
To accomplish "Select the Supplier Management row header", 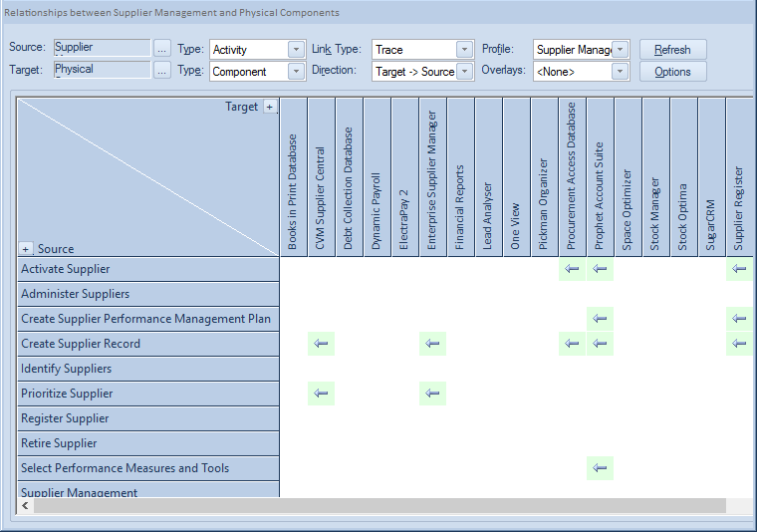I will [x=148, y=489].
